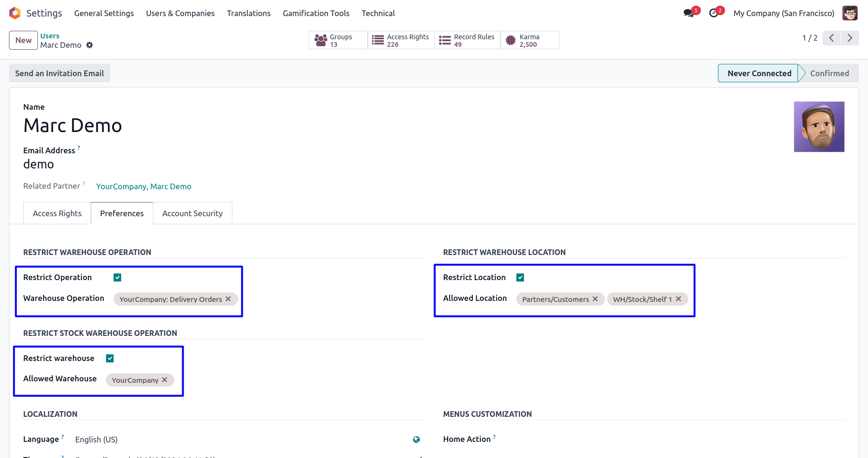Open the activities clock icon
The height and width of the screenshot is (458, 868).
714,13
